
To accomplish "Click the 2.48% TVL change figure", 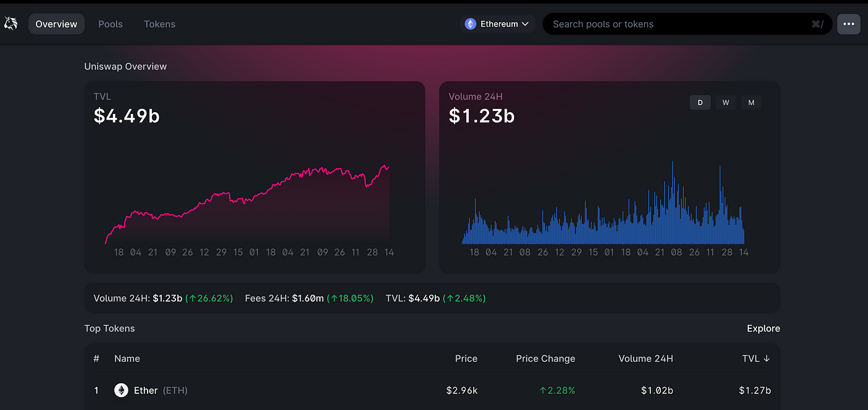I will click(464, 299).
